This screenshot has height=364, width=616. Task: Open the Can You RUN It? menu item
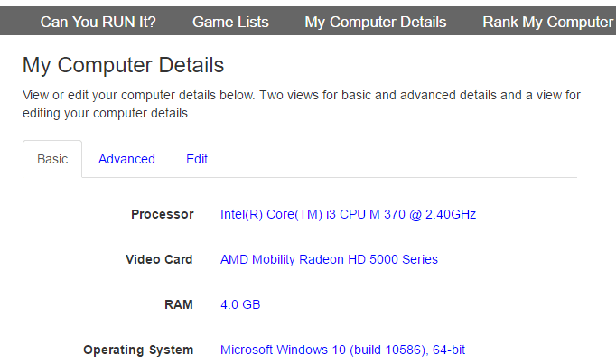[98, 22]
